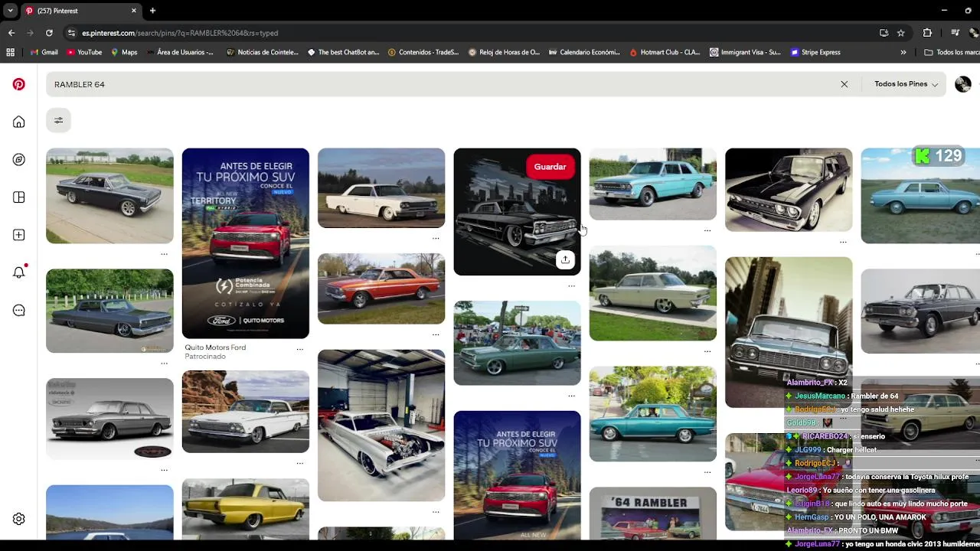Viewport: 980px width, 551px height.
Task: Open browser extensions puzzle icon
Action: (927, 33)
